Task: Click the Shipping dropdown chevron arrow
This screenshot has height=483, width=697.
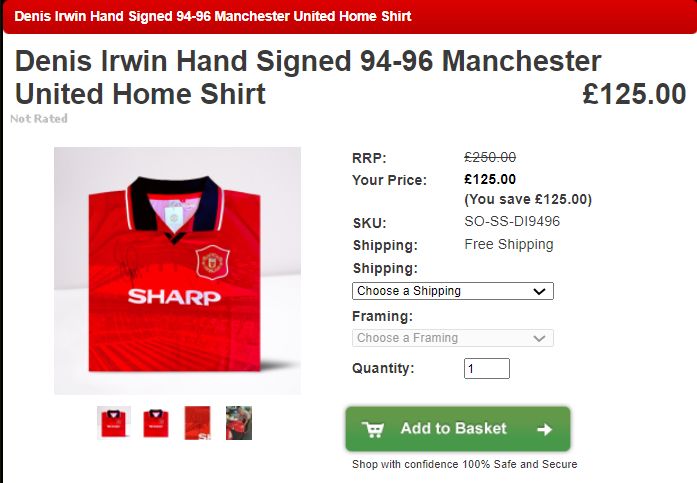Action: point(539,291)
